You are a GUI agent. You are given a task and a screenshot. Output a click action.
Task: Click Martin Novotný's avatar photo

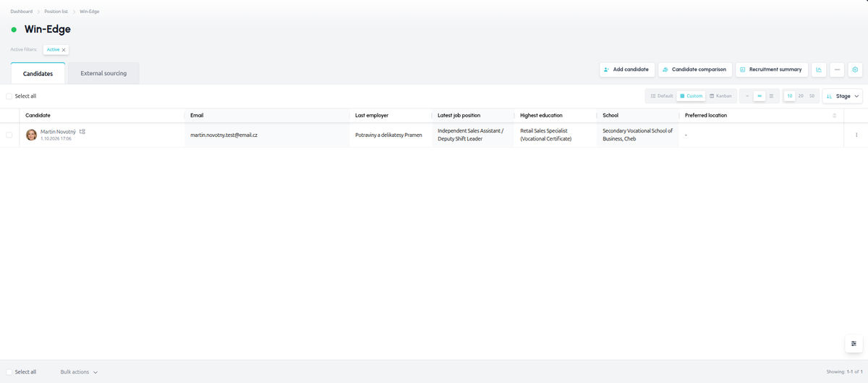[x=31, y=135]
